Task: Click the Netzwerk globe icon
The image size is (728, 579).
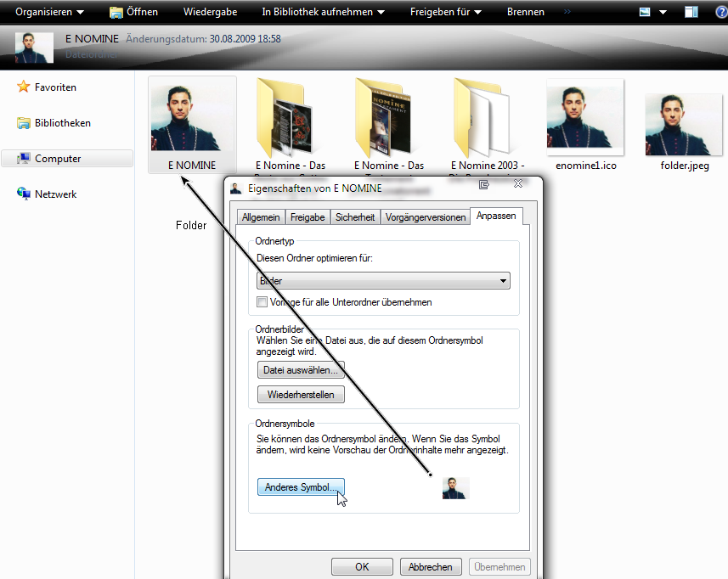Action: (24, 193)
